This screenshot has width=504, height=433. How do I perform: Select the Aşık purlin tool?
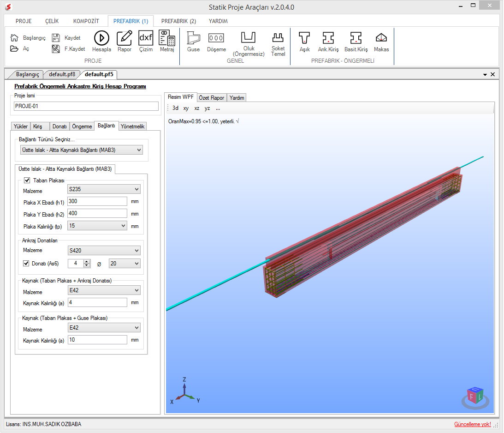click(x=304, y=38)
